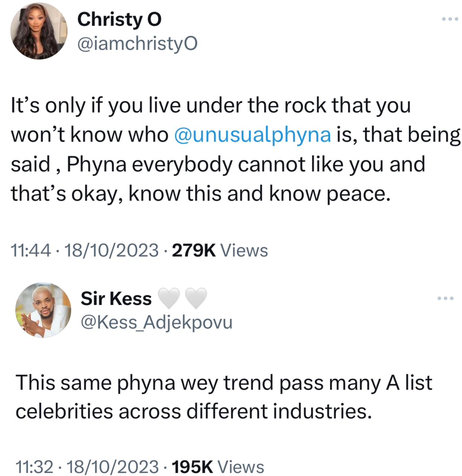
Task: Click the Christy O display name
Action: click(x=119, y=19)
